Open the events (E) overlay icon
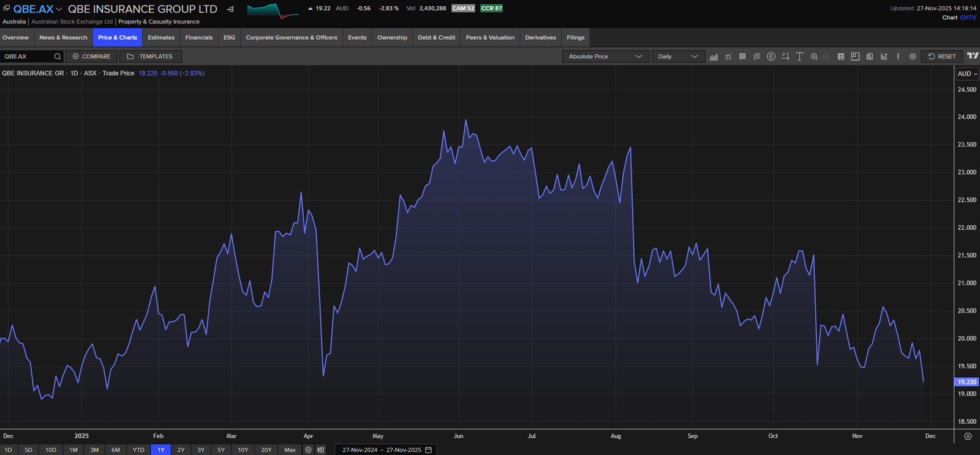The height and width of the screenshot is (455, 980). coord(771,56)
